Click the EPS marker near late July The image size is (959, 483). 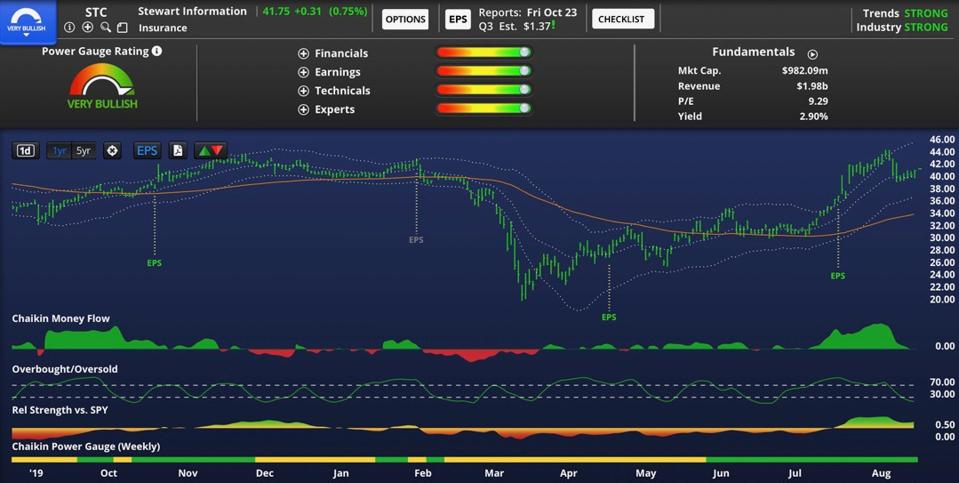click(837, 276)
